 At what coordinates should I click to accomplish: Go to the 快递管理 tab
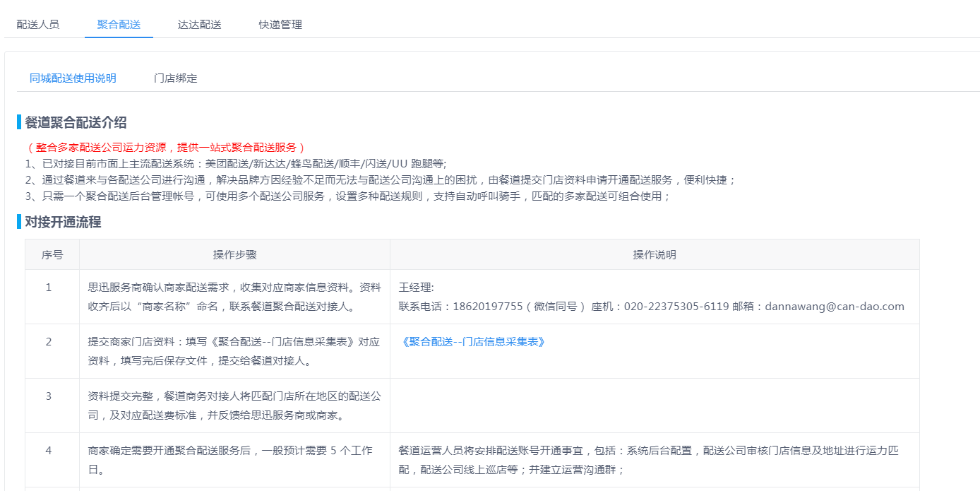pos(280,25)
